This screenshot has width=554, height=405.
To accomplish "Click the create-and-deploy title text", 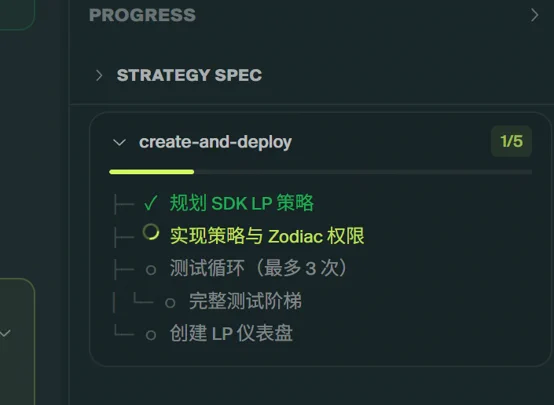I will [215, 142].
